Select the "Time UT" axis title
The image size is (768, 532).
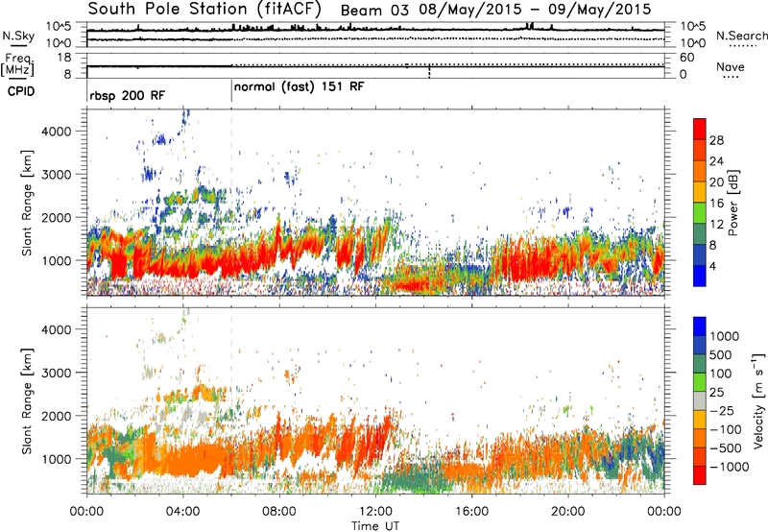375,526
